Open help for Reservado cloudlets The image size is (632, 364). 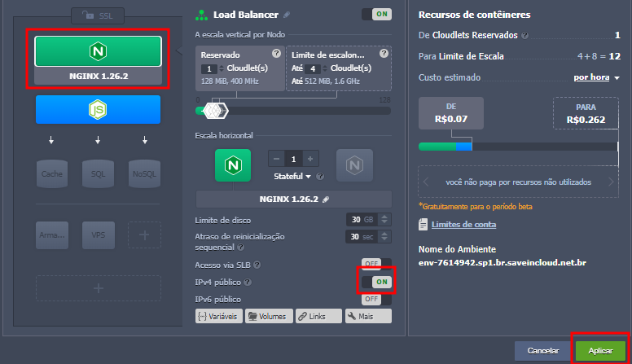pyautogui.click(x=276, y=53)
